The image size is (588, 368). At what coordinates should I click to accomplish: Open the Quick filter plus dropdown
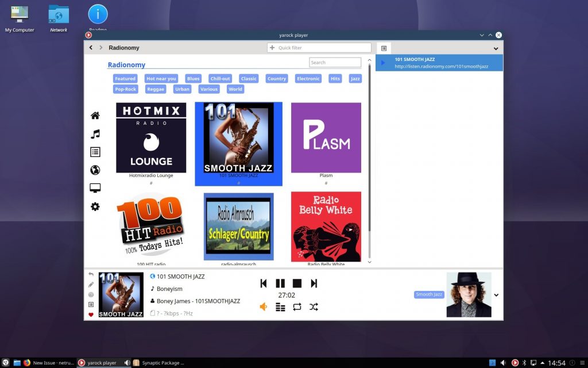click(x=272, y=48)
